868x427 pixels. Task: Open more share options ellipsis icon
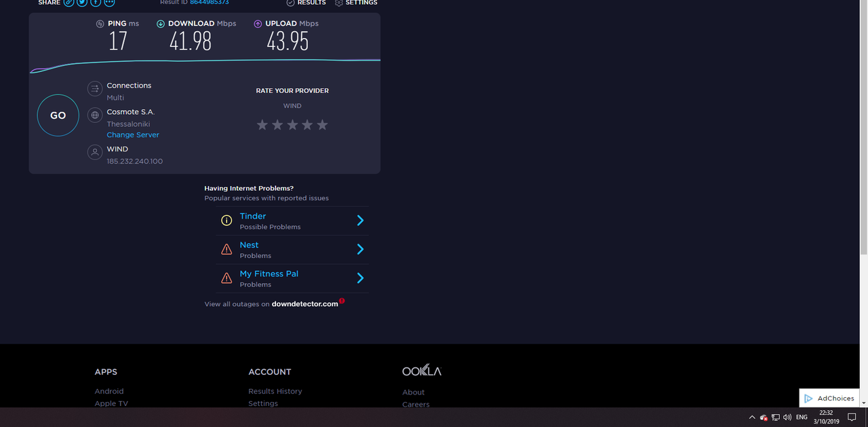point(109,3)
